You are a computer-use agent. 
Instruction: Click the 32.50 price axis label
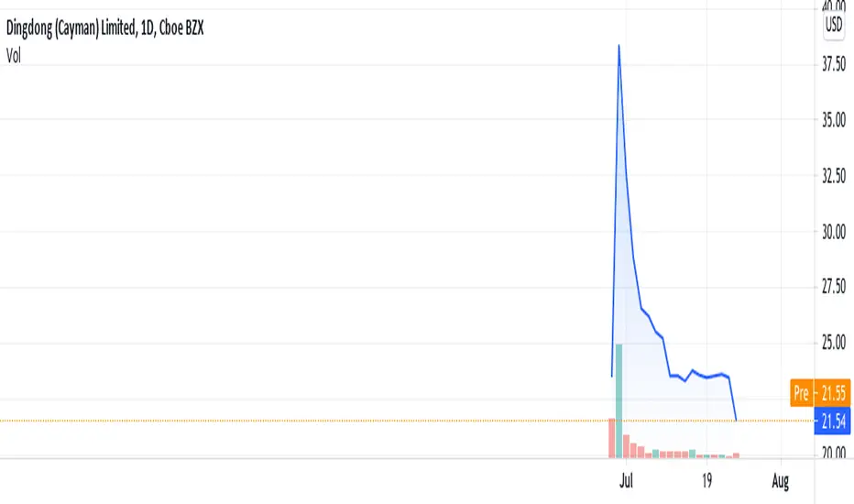tap(834, 175)
